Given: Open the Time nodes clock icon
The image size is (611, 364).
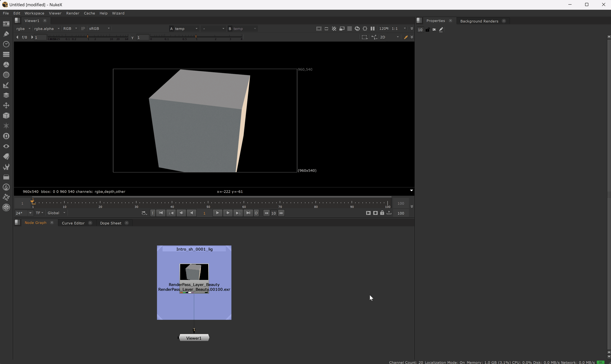Looking at the screenshot, I should (6, 44).
